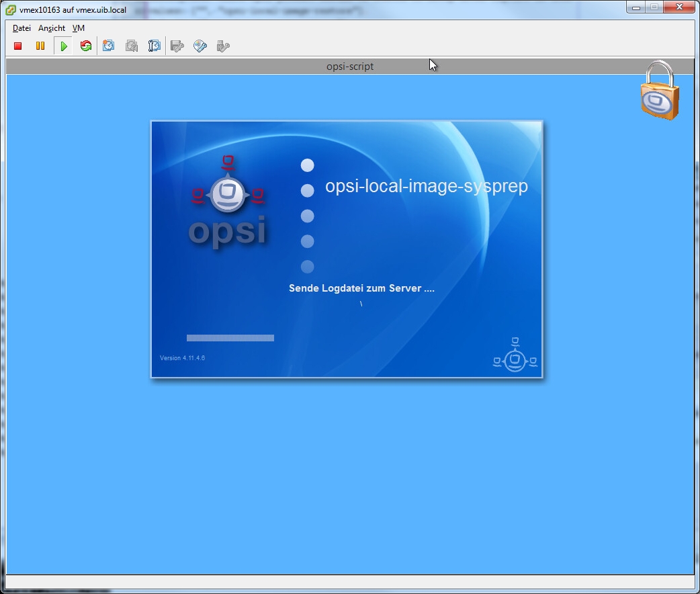Click the VMware console window title icon

11,9
